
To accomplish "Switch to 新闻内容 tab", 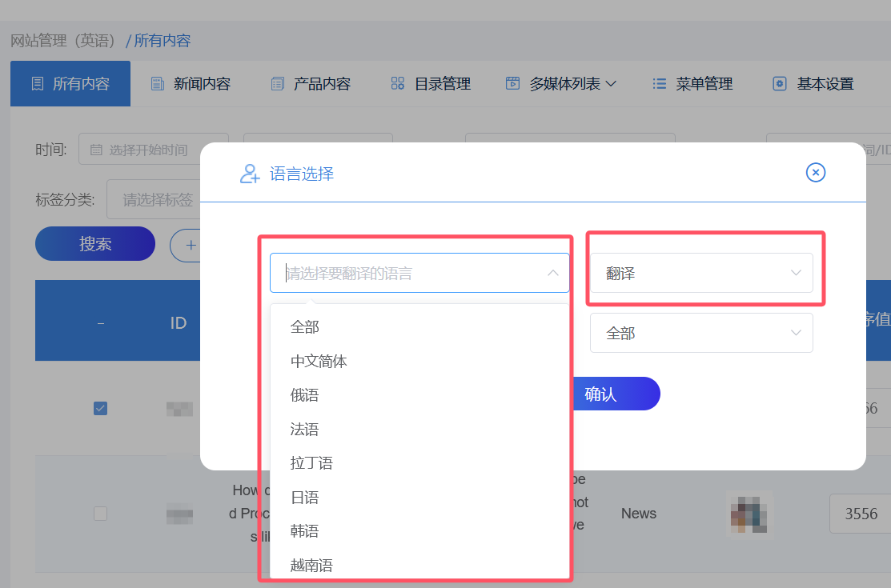I will point(191,84).
